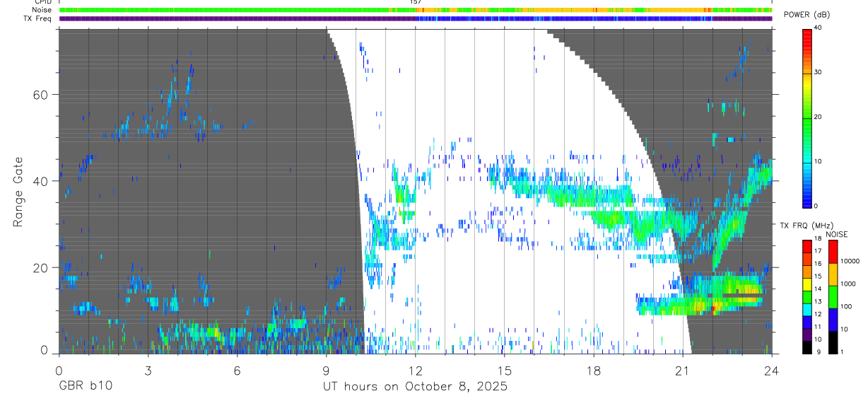Click the 24 hour tick on time axis
The image size is (868, 401).
click(772, 369)
